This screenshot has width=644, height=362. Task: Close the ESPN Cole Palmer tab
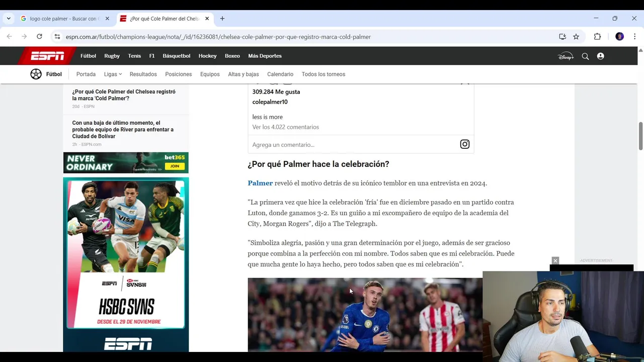[x=207, y=19]
